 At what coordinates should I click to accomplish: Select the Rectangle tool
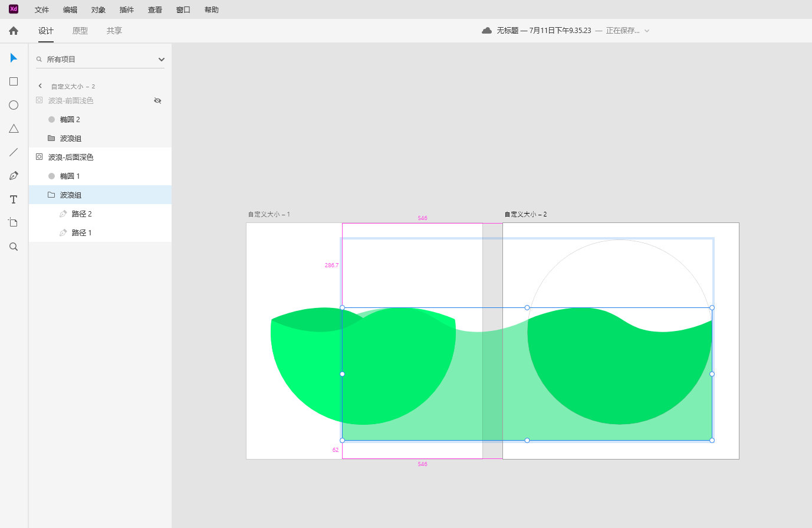tap(14, 81)
